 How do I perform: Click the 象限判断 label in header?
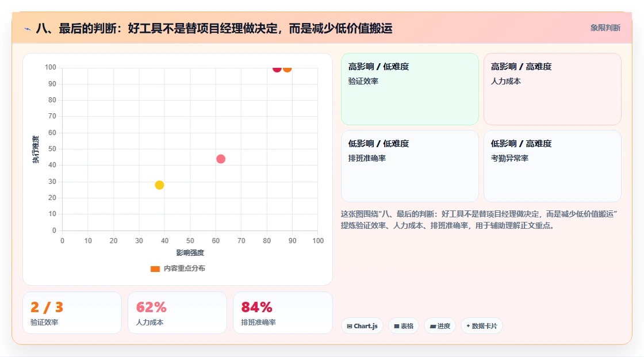click(605, 28)
